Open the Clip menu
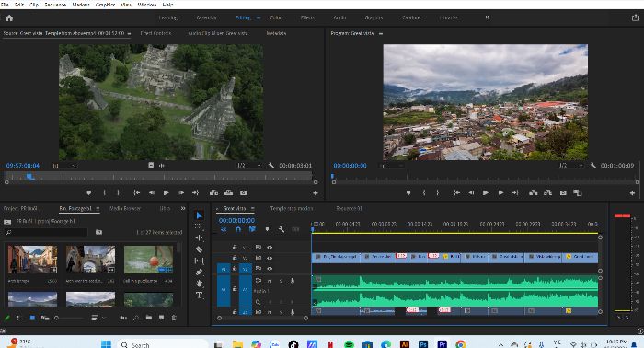 point(34,5)
